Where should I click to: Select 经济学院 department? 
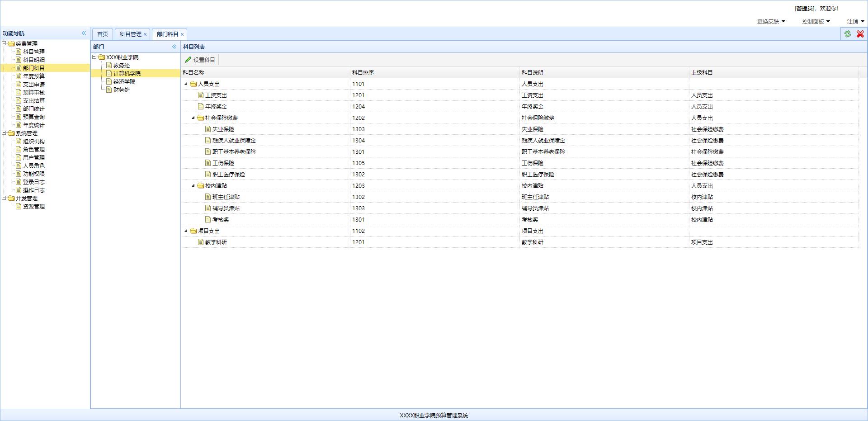coord(124,82)
